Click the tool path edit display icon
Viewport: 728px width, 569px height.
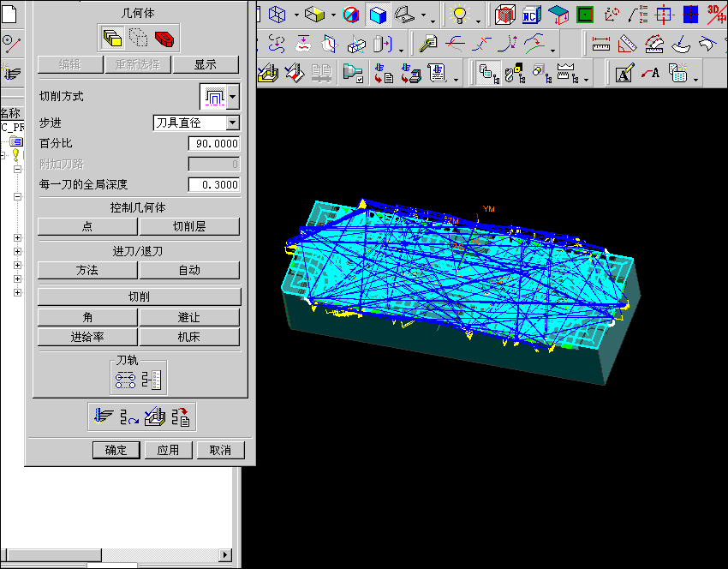click(126, 378)
